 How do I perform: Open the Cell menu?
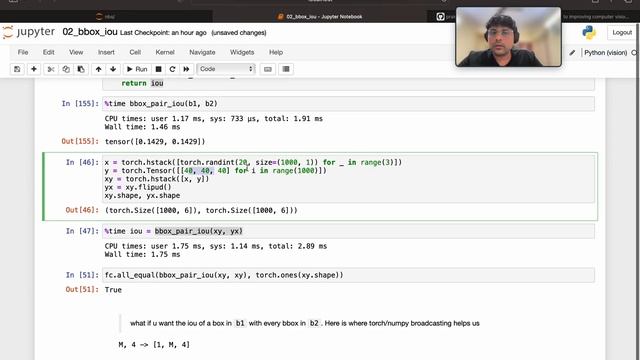tap(135, 52)
